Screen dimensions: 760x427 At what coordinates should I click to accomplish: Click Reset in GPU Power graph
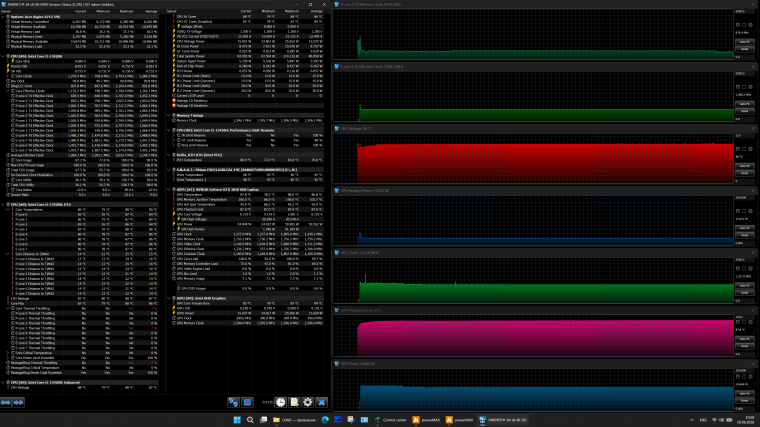(744, 400)
